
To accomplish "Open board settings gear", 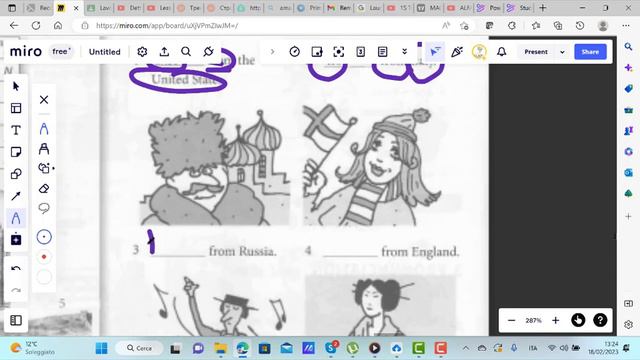I will pos(142,52).
